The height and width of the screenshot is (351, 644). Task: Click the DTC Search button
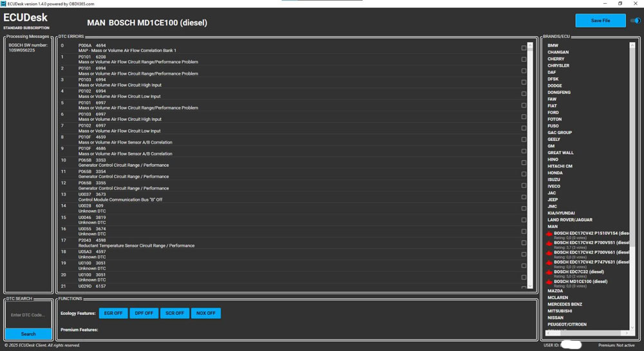coord(28,334)
